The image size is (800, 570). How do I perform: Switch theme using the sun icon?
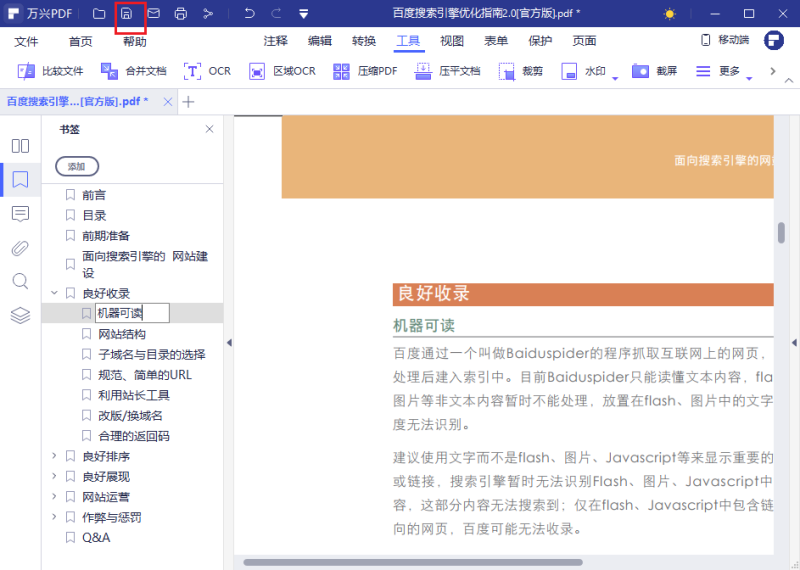[669, 14]
